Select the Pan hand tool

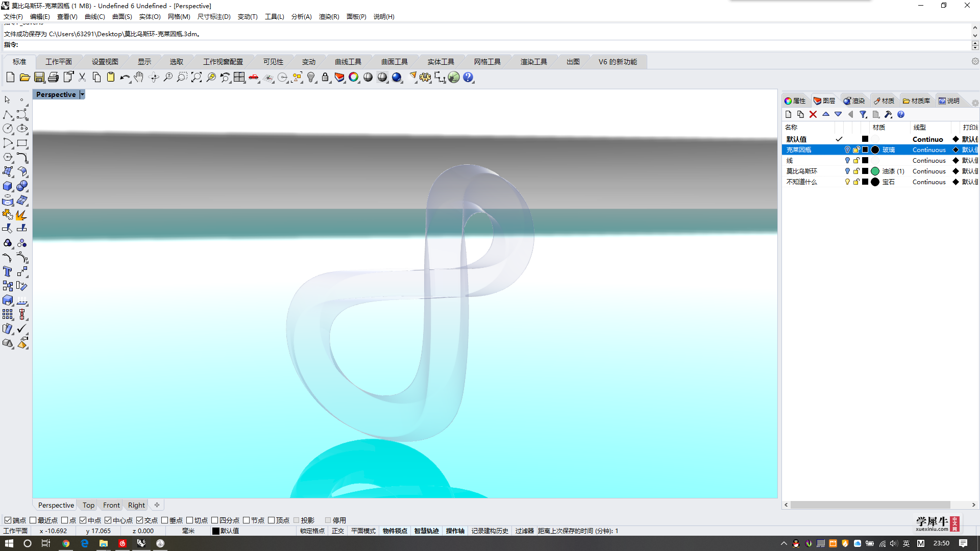click(139, 78)
